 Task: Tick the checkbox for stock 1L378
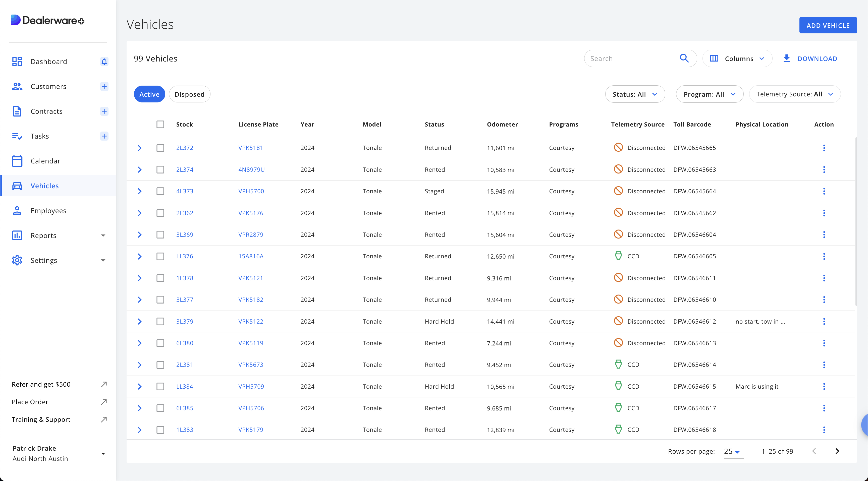160,278
